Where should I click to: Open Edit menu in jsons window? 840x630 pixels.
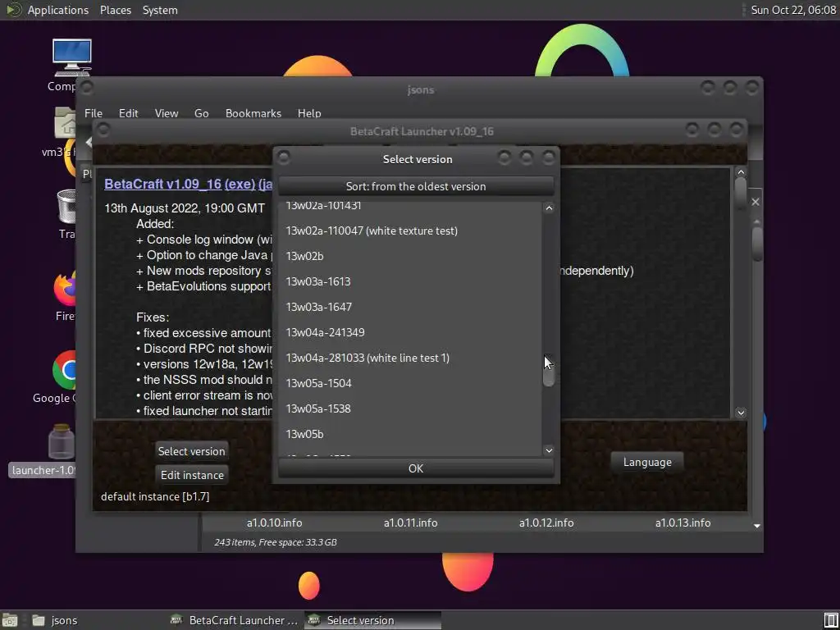(129, 113)
